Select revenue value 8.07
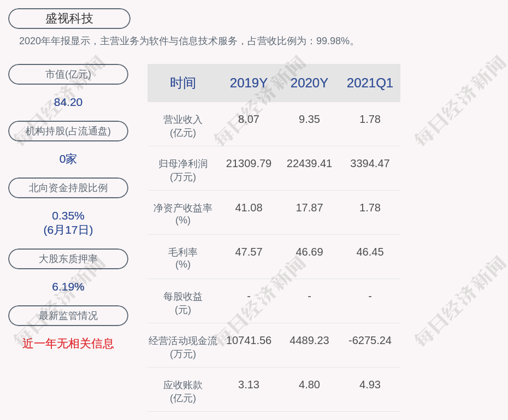 [x=249, y=119]
